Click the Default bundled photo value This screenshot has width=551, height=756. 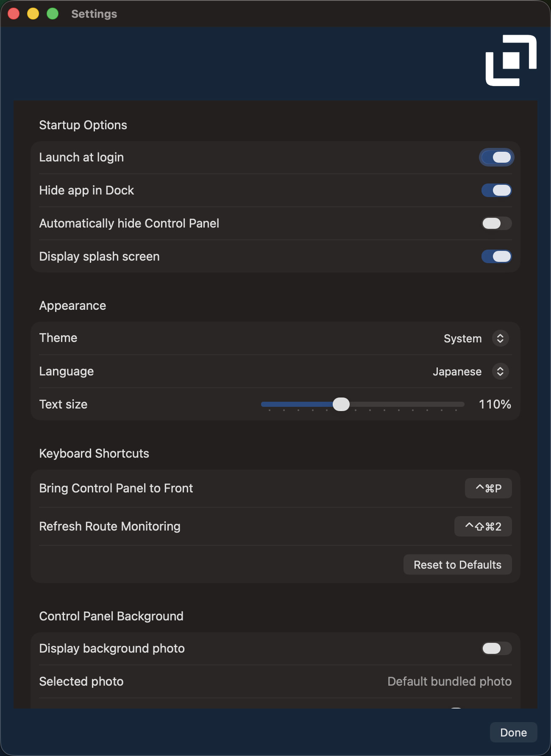[449, 681]
